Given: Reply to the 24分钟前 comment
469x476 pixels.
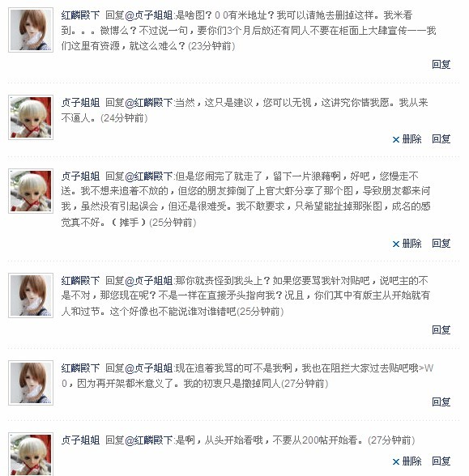Looking at the screenshot, I should tap(441, 139).
